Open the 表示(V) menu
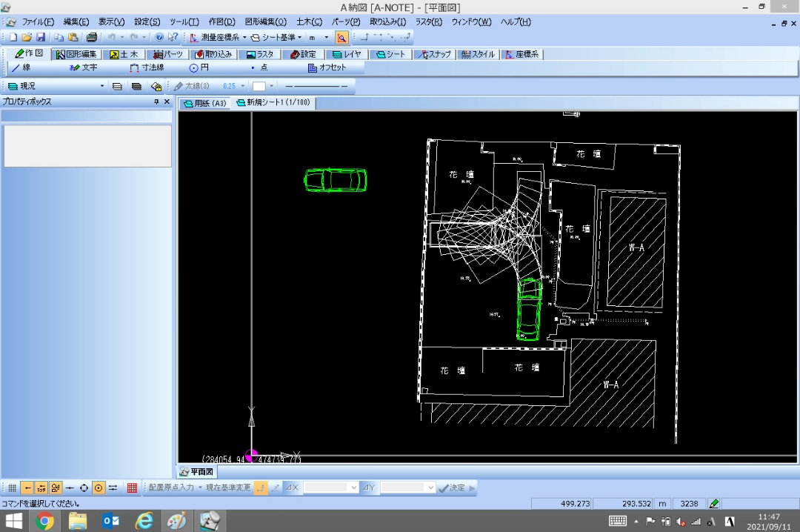The image size is (800, 532). point(111,22)
